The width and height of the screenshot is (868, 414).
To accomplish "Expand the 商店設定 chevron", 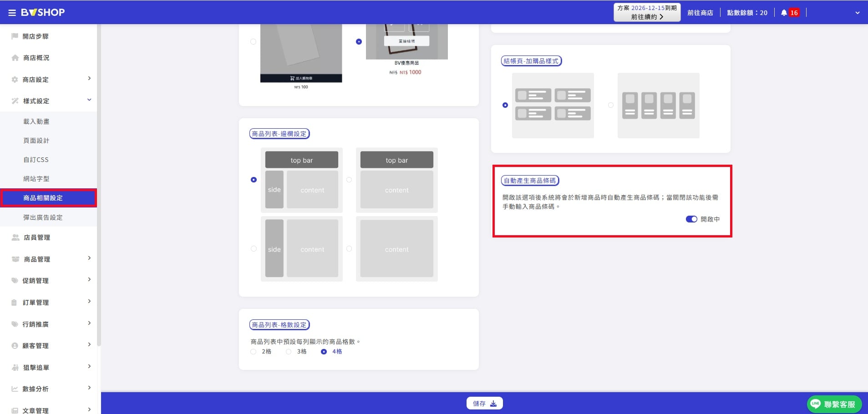I will click(x=89, y=78).
